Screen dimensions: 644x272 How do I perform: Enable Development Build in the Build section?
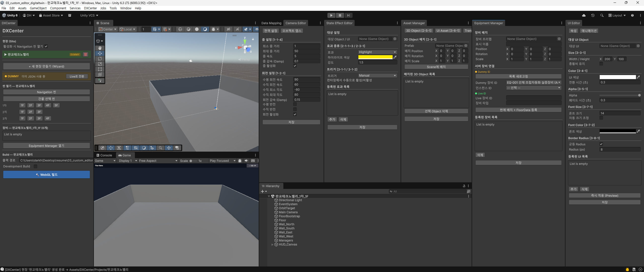[35, 166]
